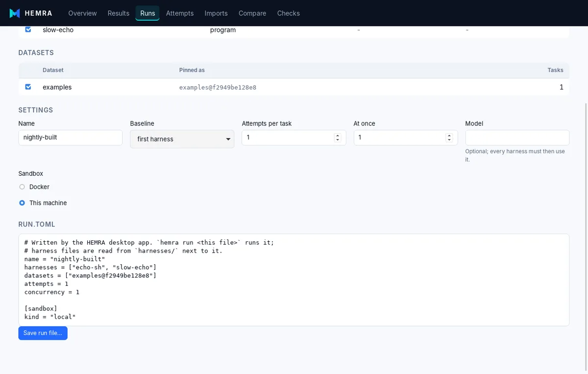Go to the Imports tab
588x374 pixels.
[x=216, y=13]
